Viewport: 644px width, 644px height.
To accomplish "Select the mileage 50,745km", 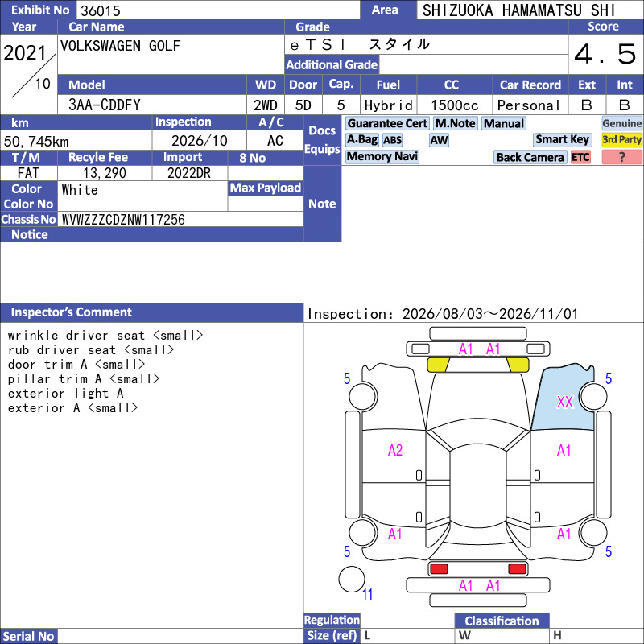I will pyautogui.click(x=36, y=142).
